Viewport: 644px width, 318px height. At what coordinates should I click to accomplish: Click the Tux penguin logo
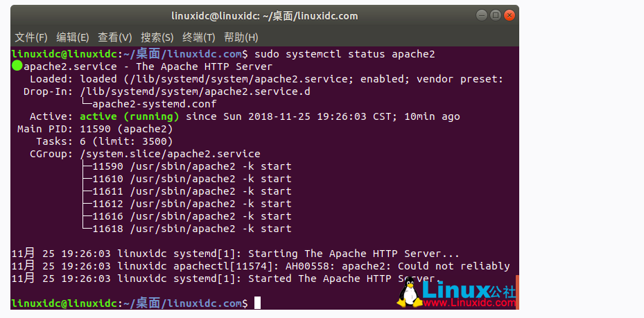(x=409, y=294)
